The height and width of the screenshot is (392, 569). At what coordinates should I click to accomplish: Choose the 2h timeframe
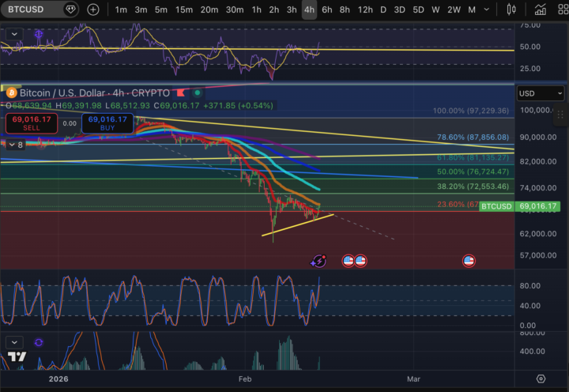(x=274, y=9)
